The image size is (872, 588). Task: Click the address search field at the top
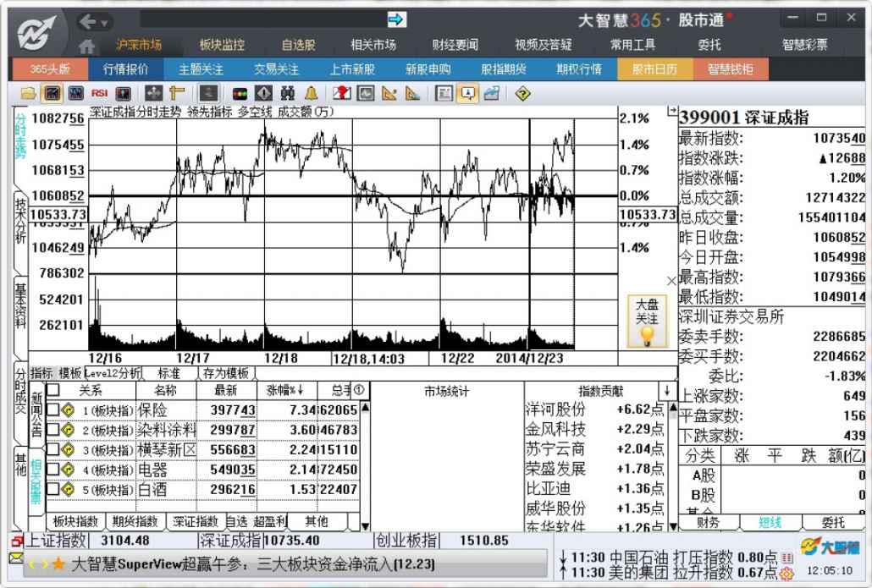[262, 20]
